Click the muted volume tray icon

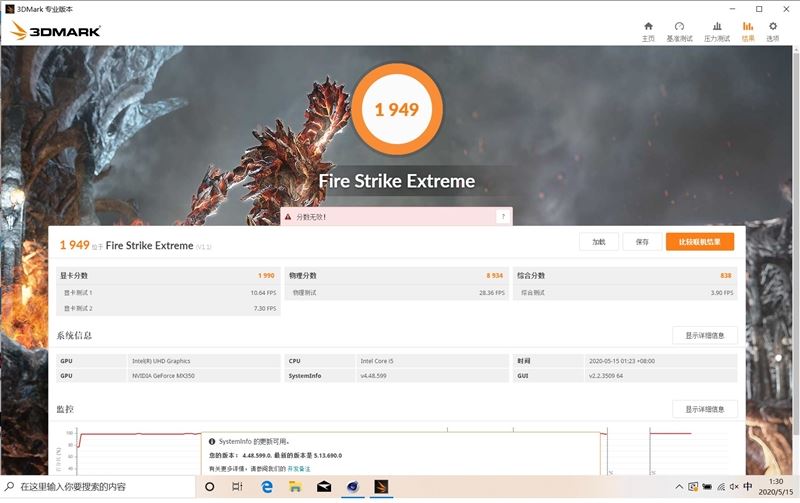[x=734, y=487]
